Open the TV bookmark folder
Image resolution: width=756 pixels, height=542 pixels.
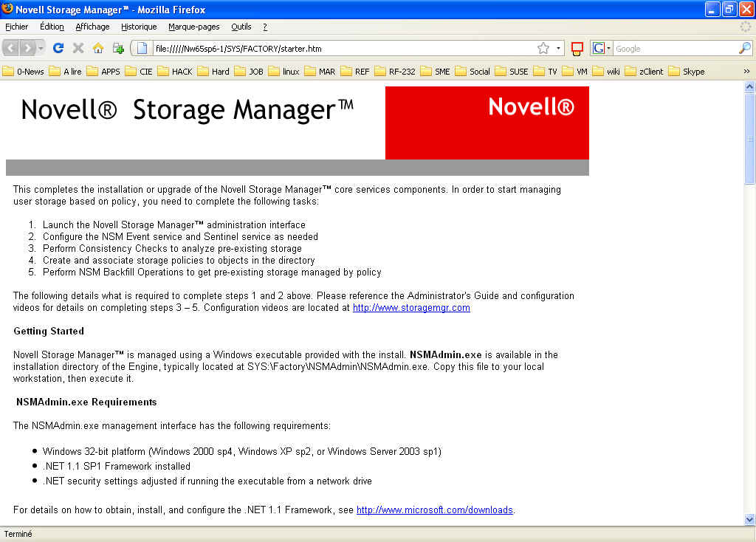(546, 72)
